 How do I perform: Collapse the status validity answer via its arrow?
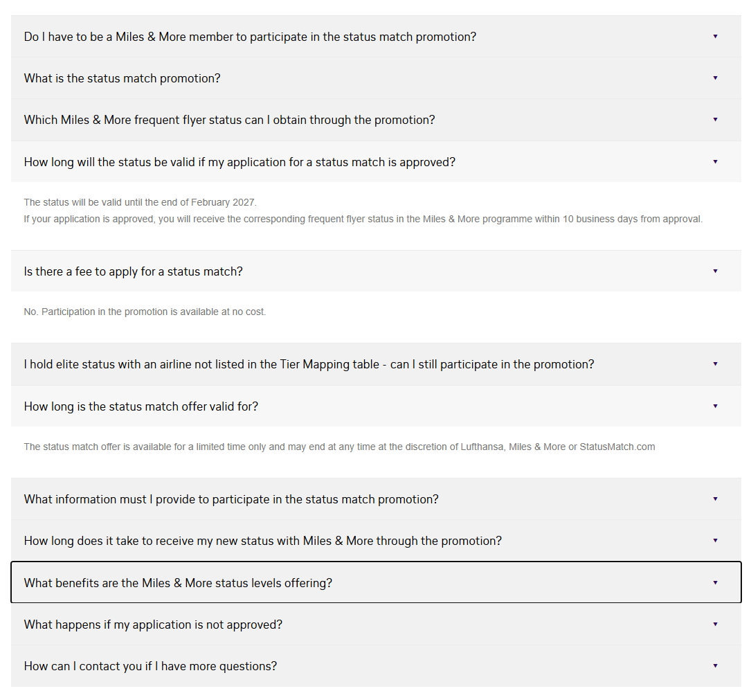715,161
